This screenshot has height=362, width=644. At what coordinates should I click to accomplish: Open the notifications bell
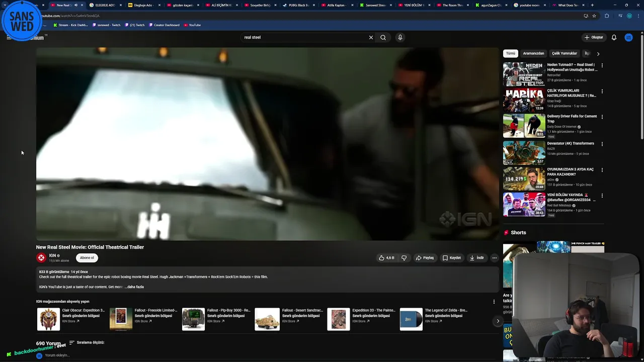[614, 37]
